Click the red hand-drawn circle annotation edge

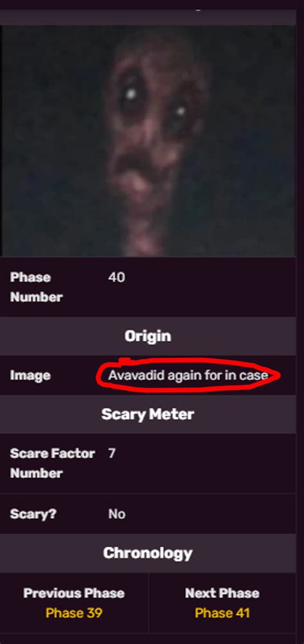(x=99, y=376)
